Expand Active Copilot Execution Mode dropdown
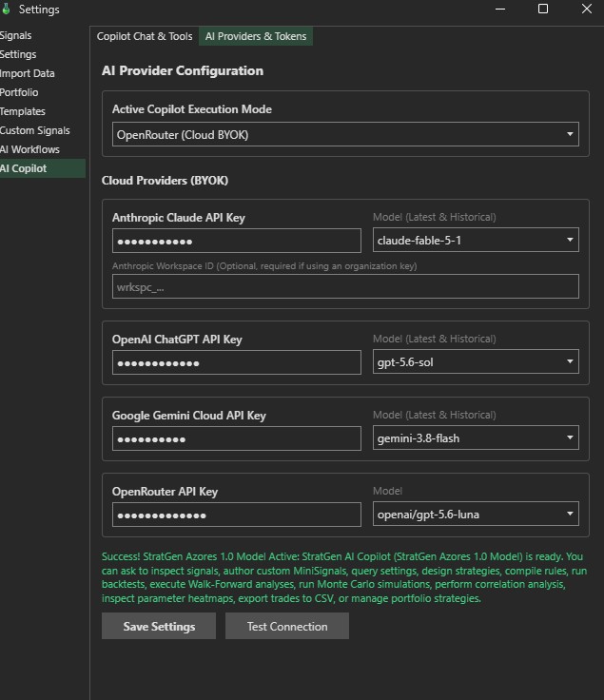 coord(345,134)
